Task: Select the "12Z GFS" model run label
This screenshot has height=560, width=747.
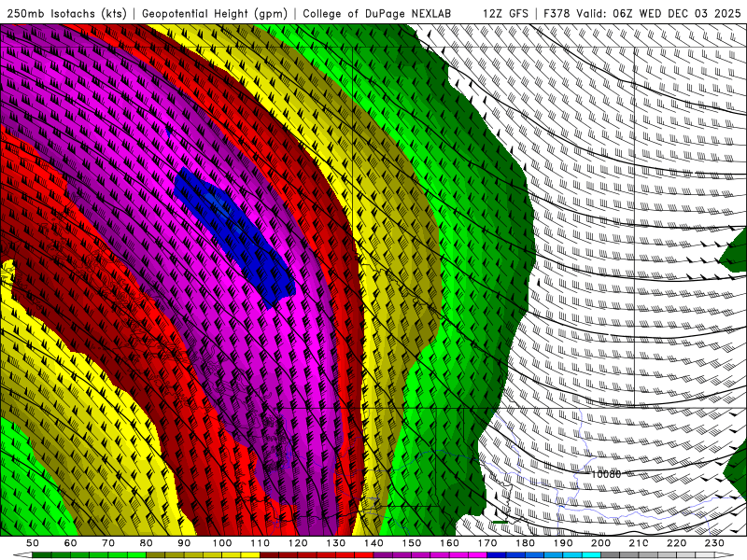Action: coord(505,14)
